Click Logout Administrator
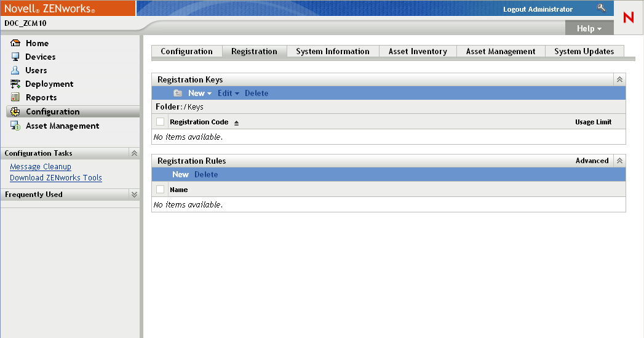The height and width of the screenshot is (338, 644). click(538, 9)
